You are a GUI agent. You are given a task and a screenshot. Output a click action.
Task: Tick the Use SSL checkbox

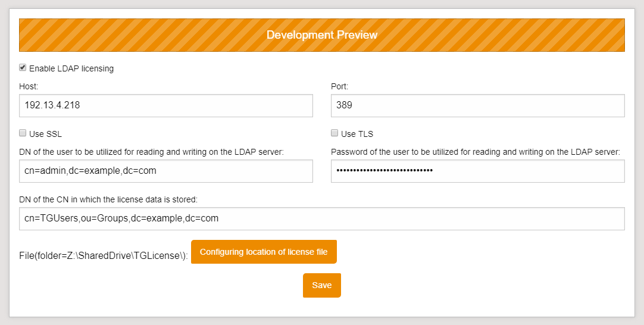[23, 133]
